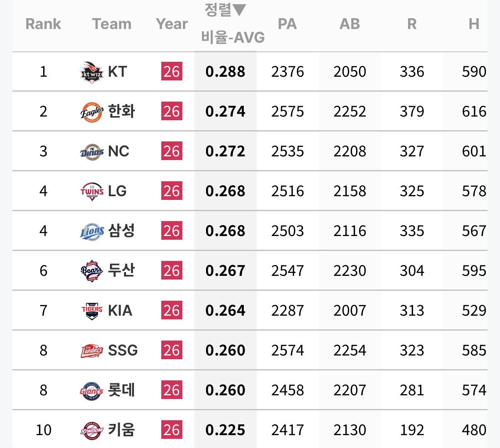Click the 26 year badge in 롯데 row
500x448 pixels.
(172, 390)
